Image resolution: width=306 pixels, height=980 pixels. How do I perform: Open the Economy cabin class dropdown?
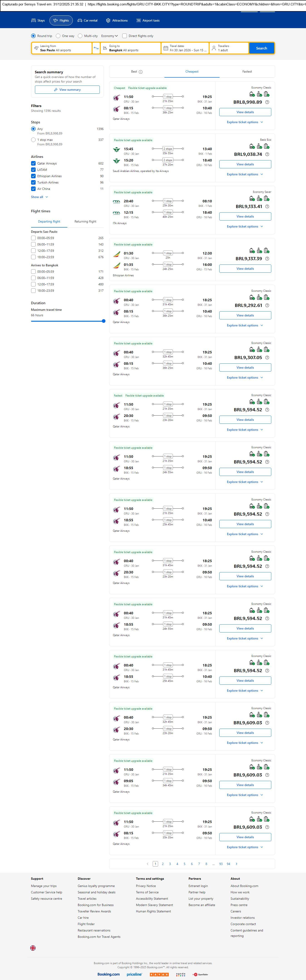click(109, 36)
